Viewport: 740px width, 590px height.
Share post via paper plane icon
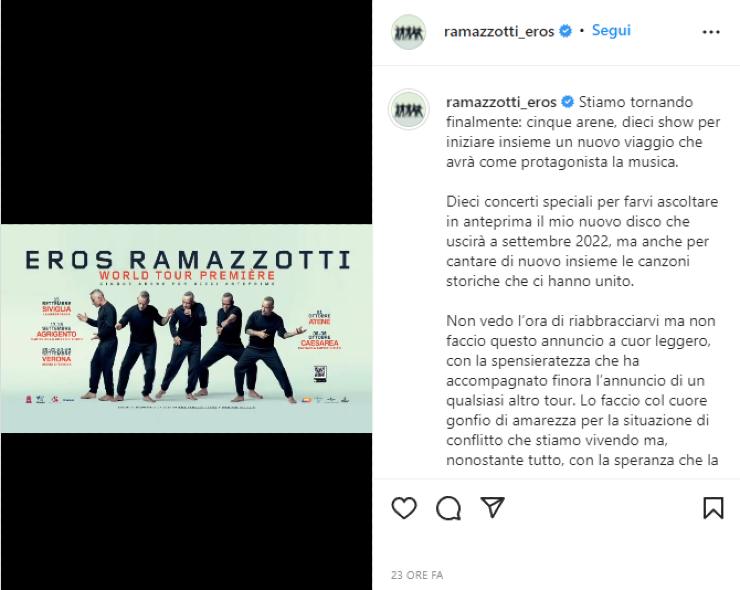492,507
